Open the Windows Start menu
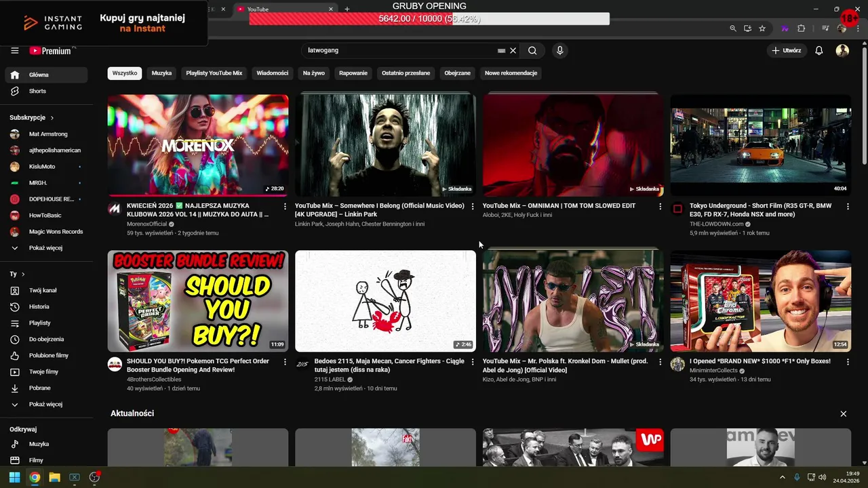This screenshot has height=488, width=868. point(14,477)
